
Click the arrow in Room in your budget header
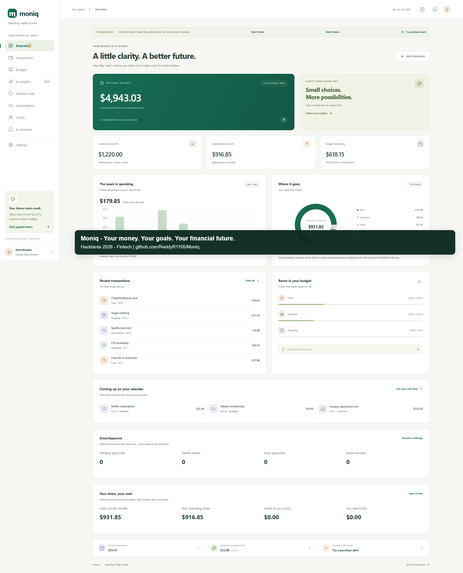tap(419, 281)
